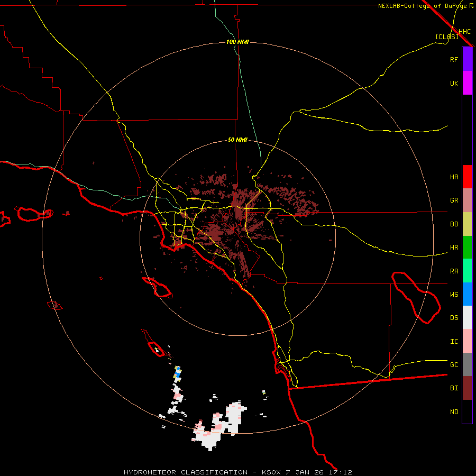
Task: Click the ND black legend swatch
Action: coord(467,411)
